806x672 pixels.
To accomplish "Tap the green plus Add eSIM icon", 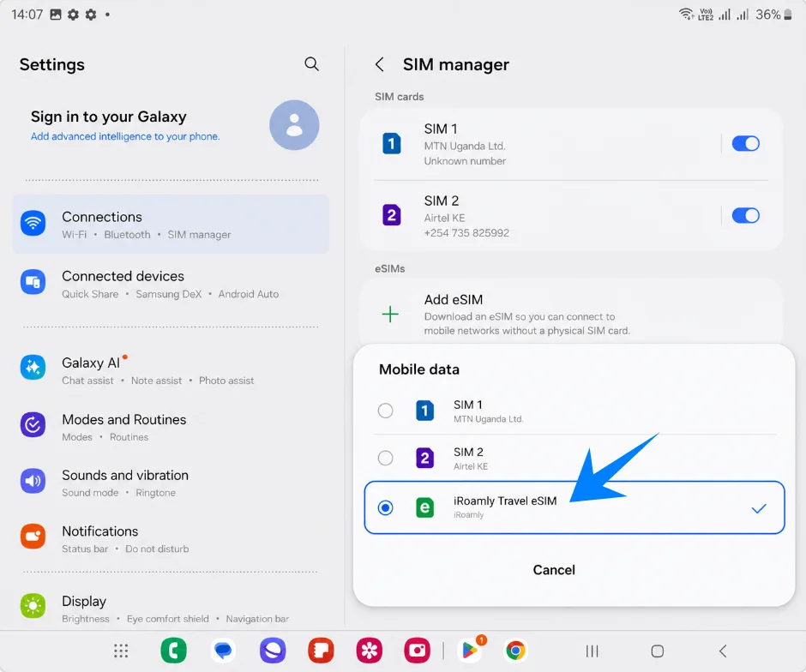I will (x=390, y=314).
